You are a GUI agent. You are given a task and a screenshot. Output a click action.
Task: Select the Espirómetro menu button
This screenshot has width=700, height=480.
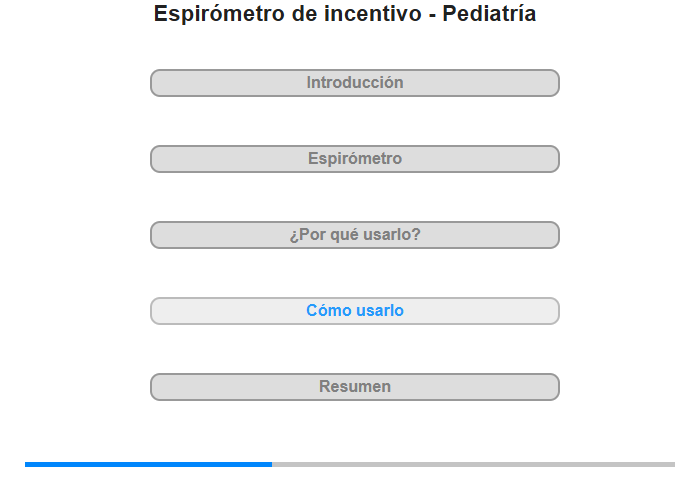coord(354,159)
